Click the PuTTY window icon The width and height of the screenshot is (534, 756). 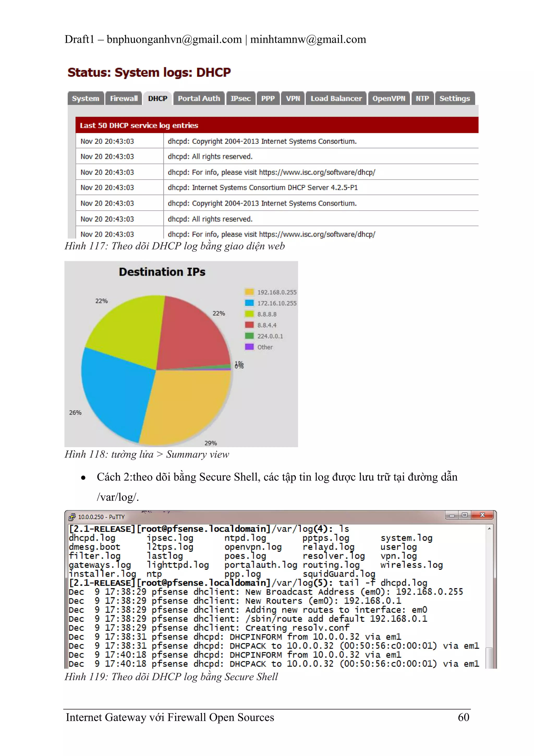tap(72, 517)
